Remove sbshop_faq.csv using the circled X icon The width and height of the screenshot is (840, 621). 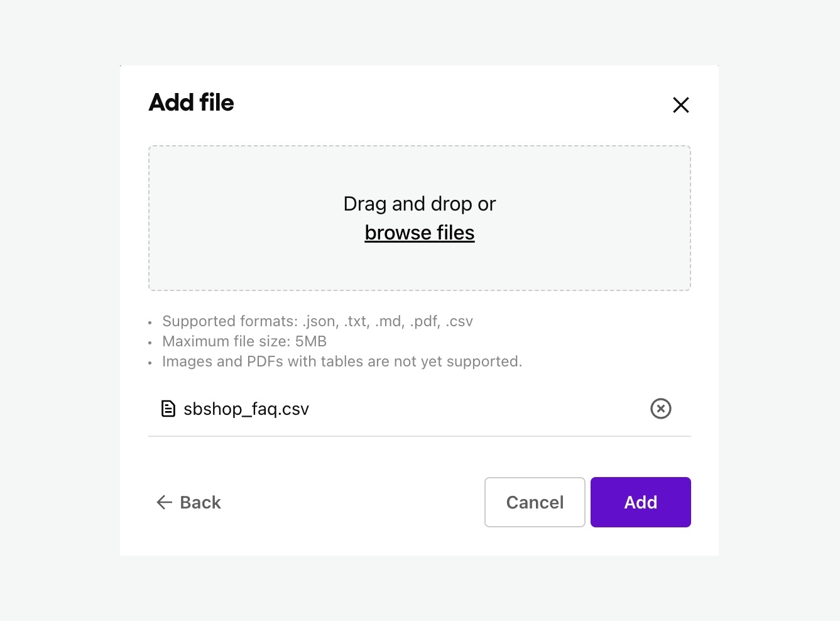660,409
